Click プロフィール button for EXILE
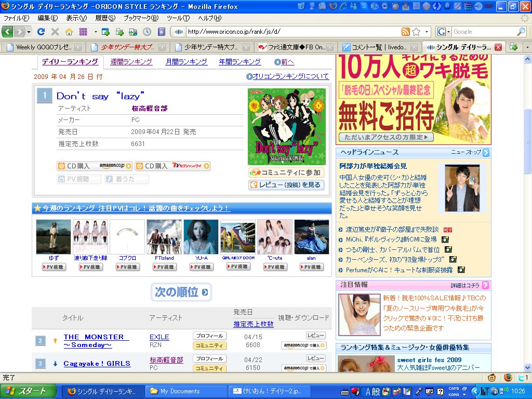Image resolution: width=532 pixels, height=399 pixels. tap(210, 336)
